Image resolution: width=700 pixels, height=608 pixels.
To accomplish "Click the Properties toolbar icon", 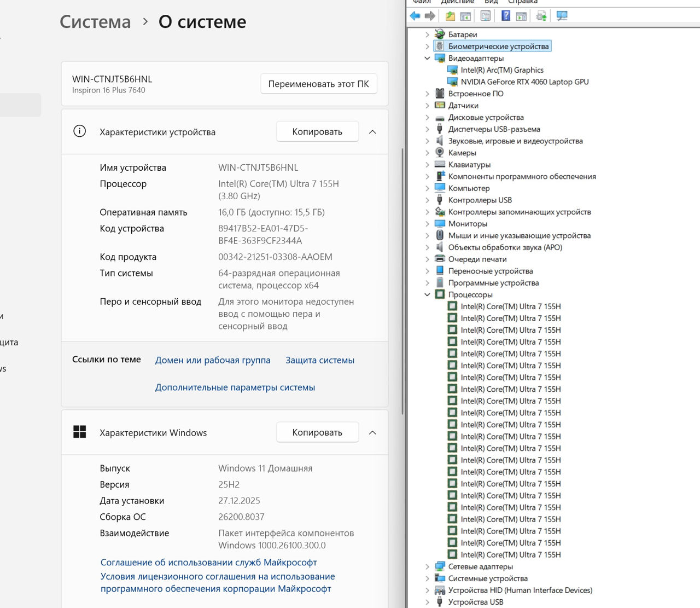I will 485,16.
